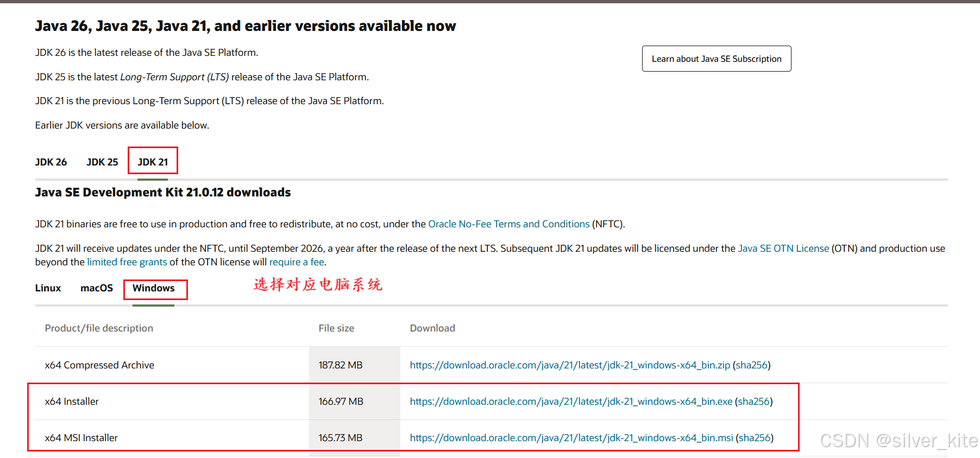The image size is (980, 458).
Task: Switch to the JDK 26 tab
Action: [51, 162]
